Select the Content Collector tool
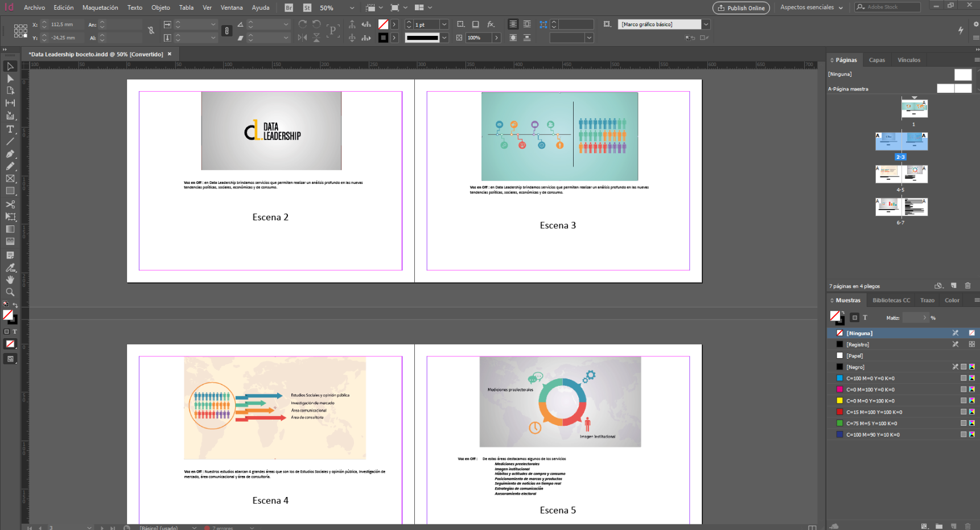Image resolution: width=980 pixels, height=530 pixels. 10,116
